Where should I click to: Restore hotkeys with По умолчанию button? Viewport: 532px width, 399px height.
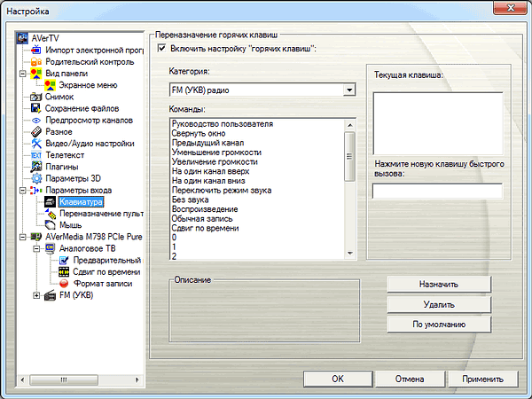click(x=439, y=325)
